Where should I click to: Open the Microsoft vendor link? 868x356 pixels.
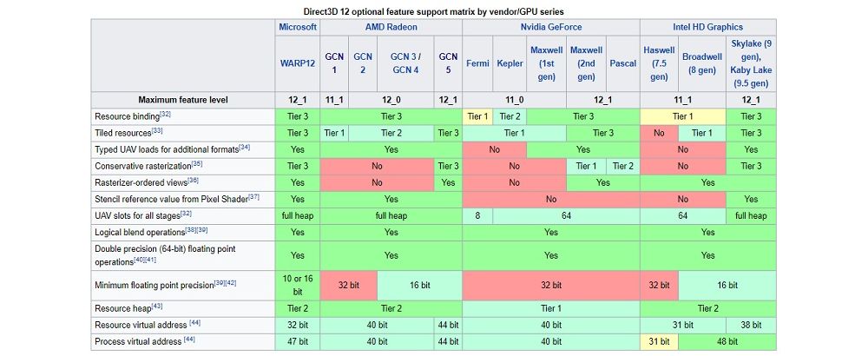click(x=297, y=26)
